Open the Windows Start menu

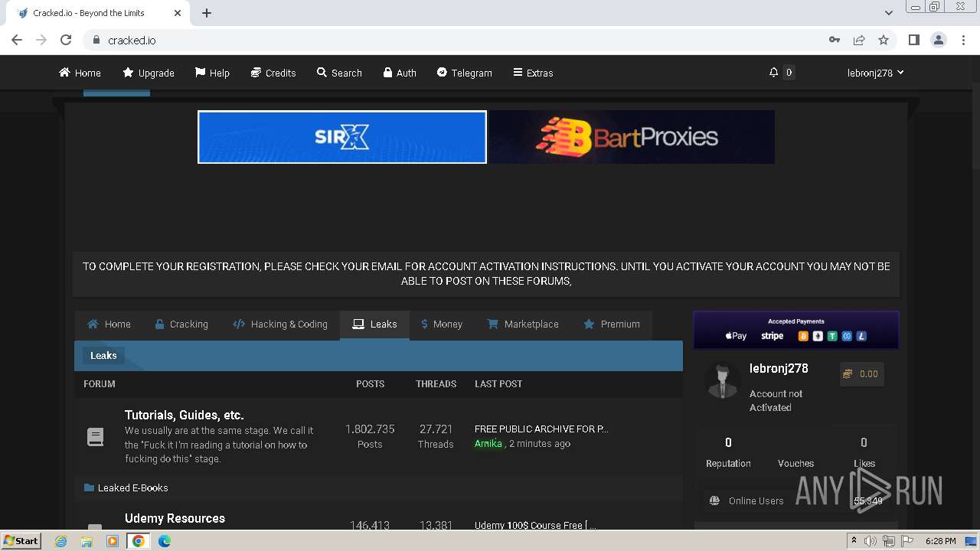point(21,541)
